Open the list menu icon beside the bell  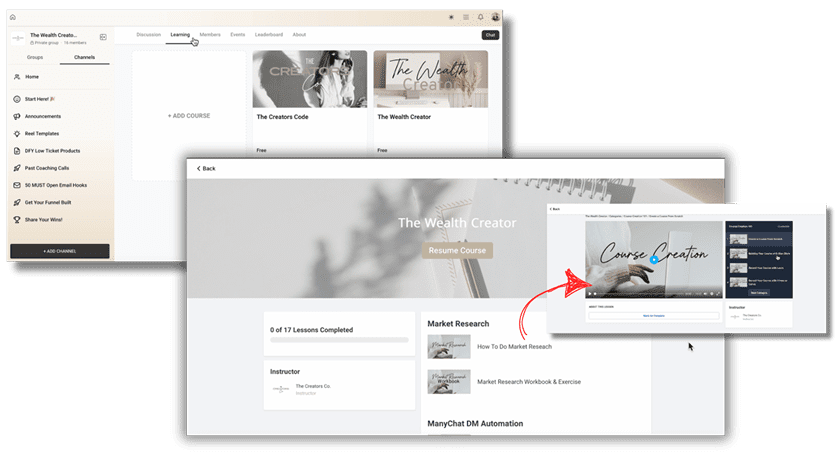(466, 17)
